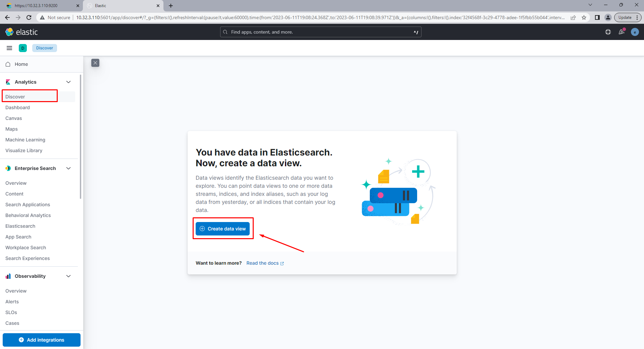
Task: Collapse the Enterprise Search section
Action: [68, 168]
